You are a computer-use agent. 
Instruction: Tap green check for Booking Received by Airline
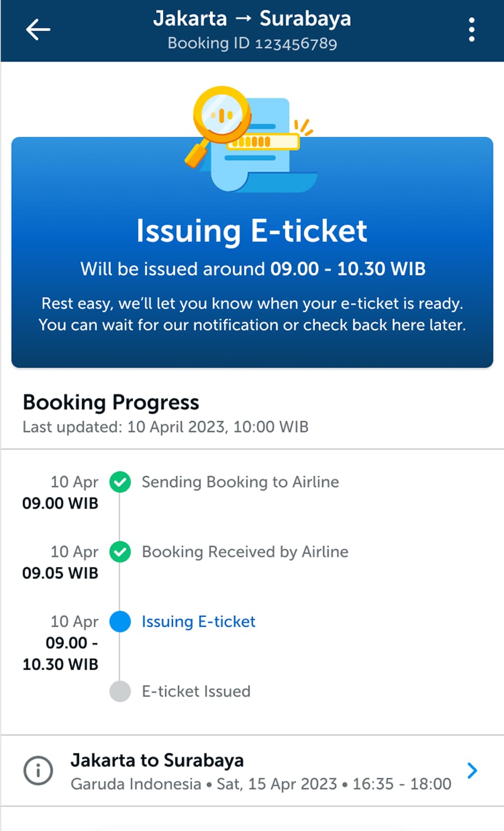(120, 552)
